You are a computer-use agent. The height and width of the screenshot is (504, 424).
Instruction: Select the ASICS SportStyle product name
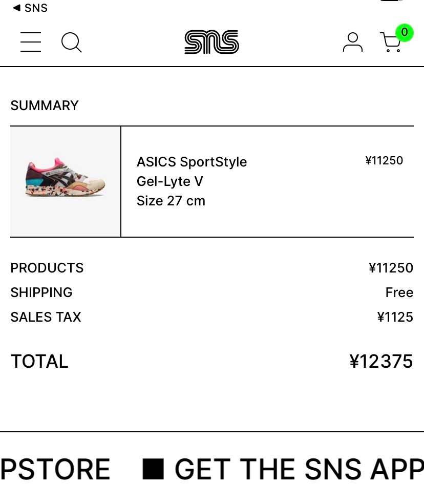click(x=192, y=162)
